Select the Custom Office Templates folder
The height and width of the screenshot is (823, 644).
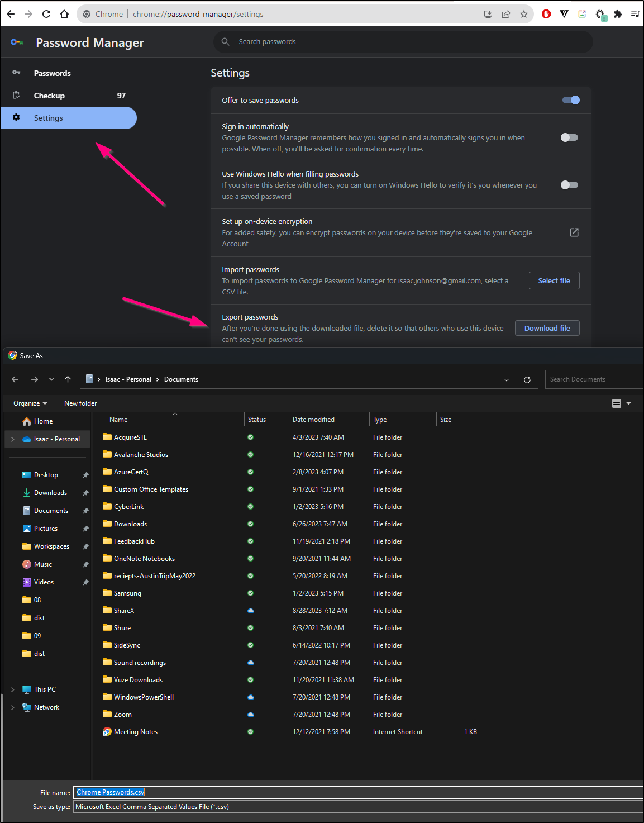click(x=151, y=489)
